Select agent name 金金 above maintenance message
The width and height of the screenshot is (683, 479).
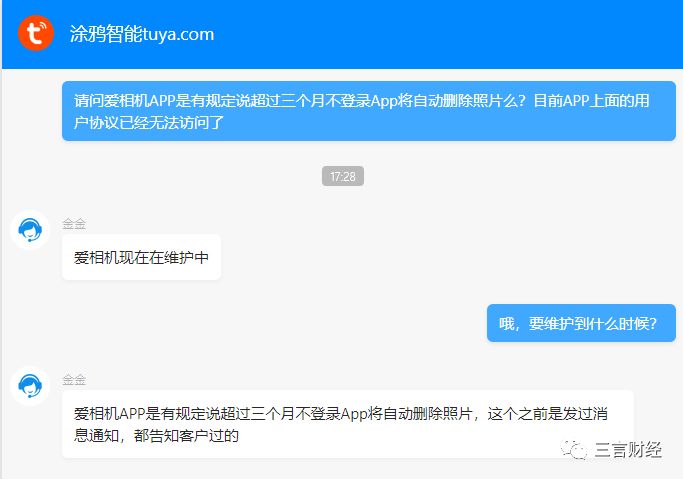pyautogui.click(x=74, y=224)
